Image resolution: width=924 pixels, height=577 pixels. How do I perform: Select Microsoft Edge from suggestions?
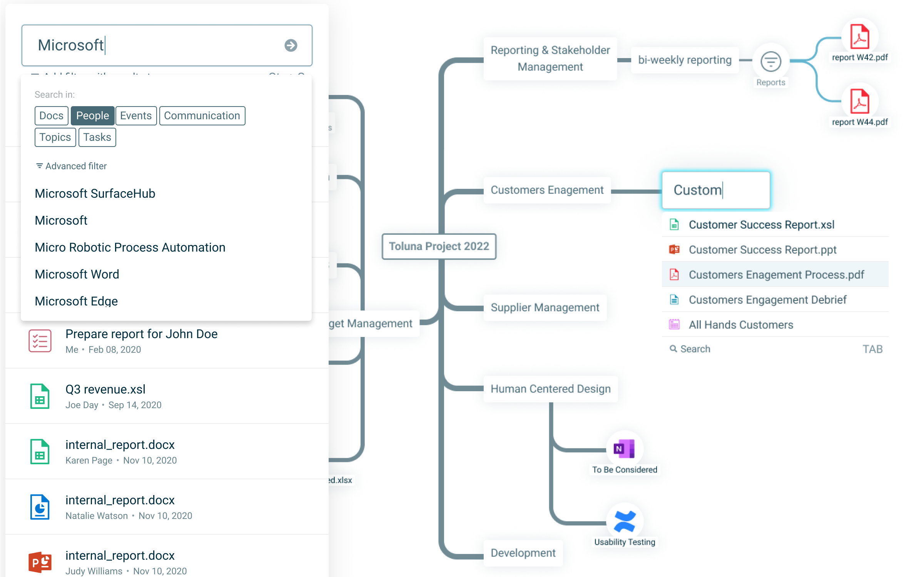point(76,301)
